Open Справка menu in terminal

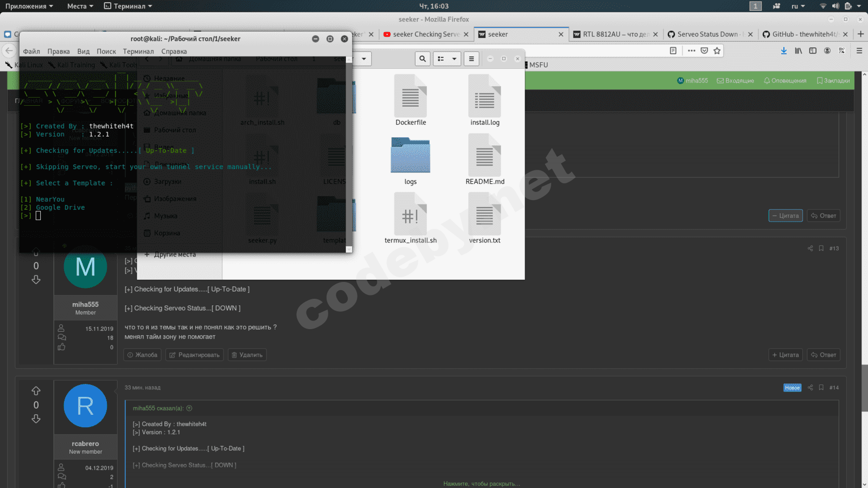point(174,52)
